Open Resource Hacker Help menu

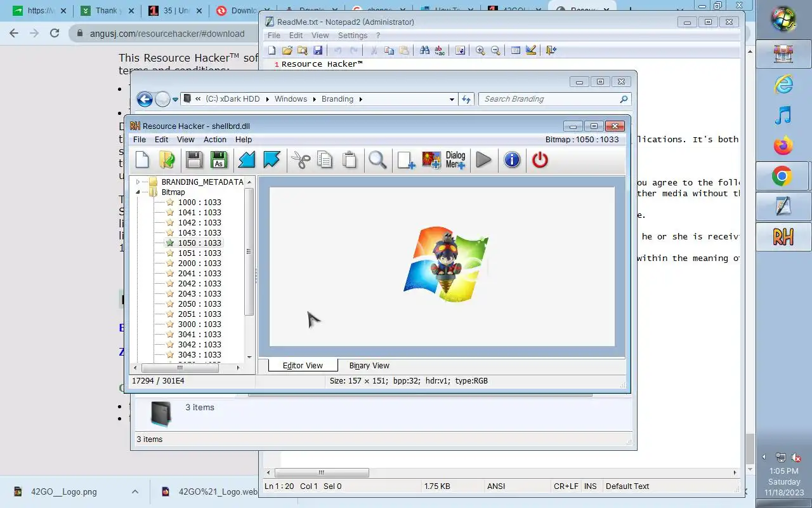(x=244, y=140)
